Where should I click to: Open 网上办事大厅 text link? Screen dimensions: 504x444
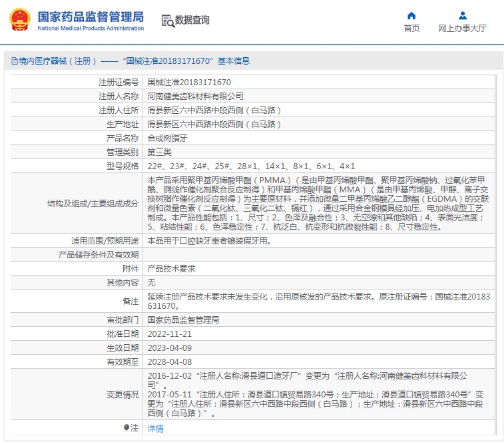[x=462, y=28]
